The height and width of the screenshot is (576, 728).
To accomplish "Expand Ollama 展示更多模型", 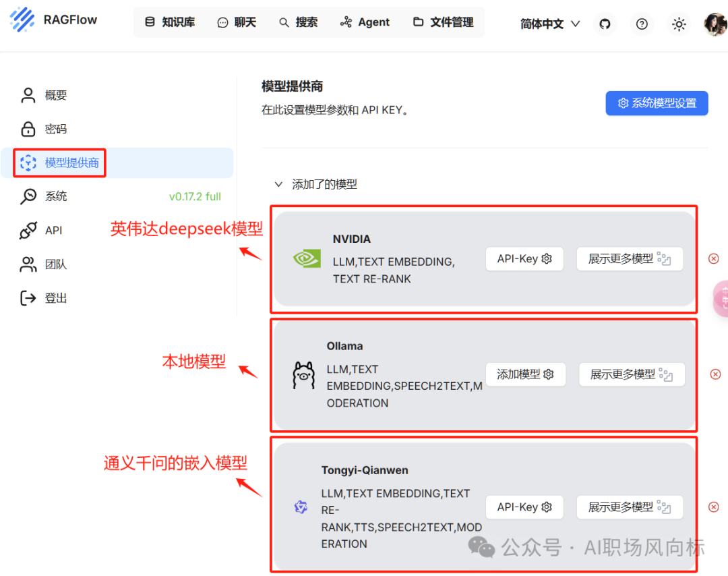I will point(632,374).
